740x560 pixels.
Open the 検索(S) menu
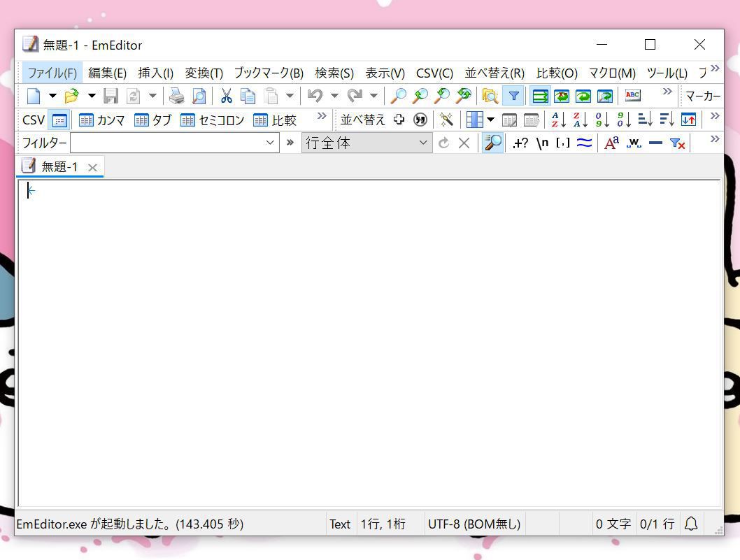tap(334, 73)
